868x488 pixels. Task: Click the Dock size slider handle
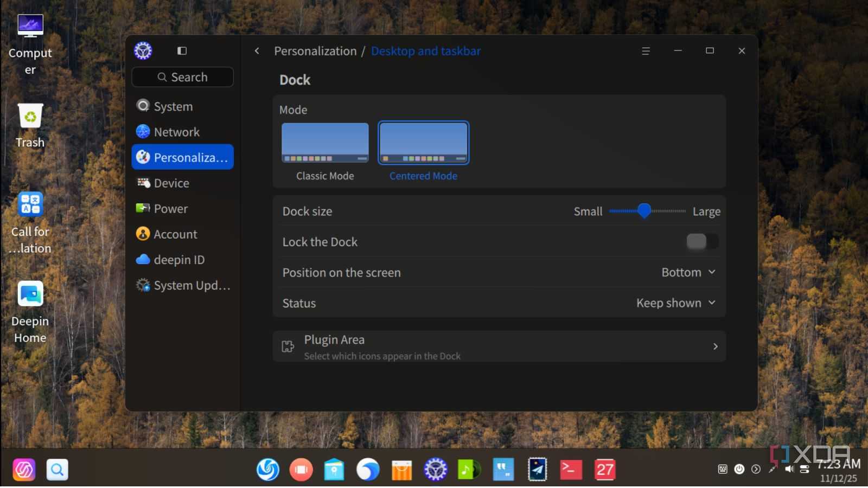644,211
